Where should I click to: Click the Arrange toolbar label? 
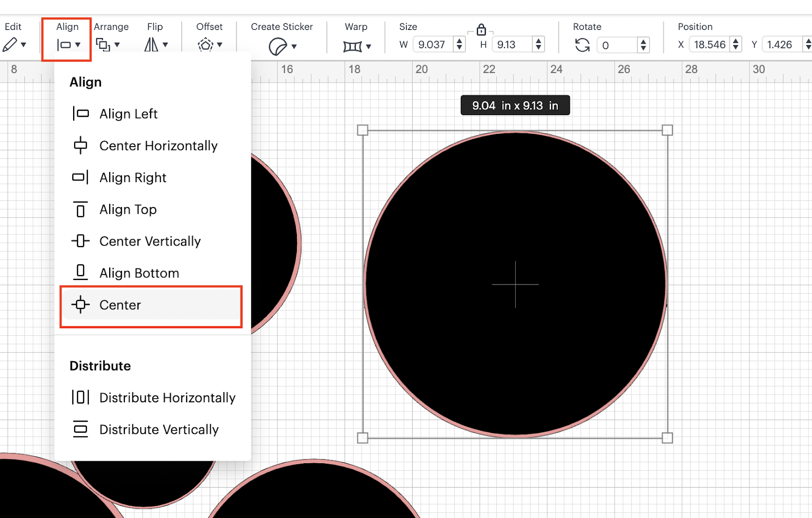[x=111, y=27]
